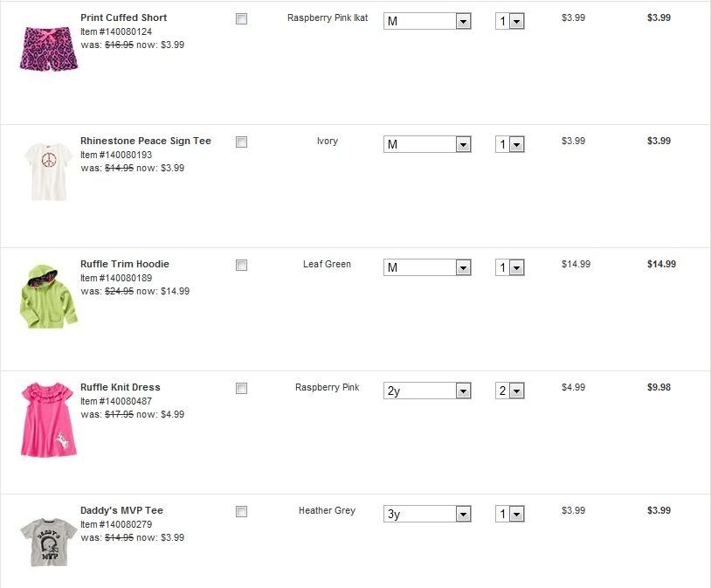Open quantity dropdown for Ruffle Knit Dress

510,391
